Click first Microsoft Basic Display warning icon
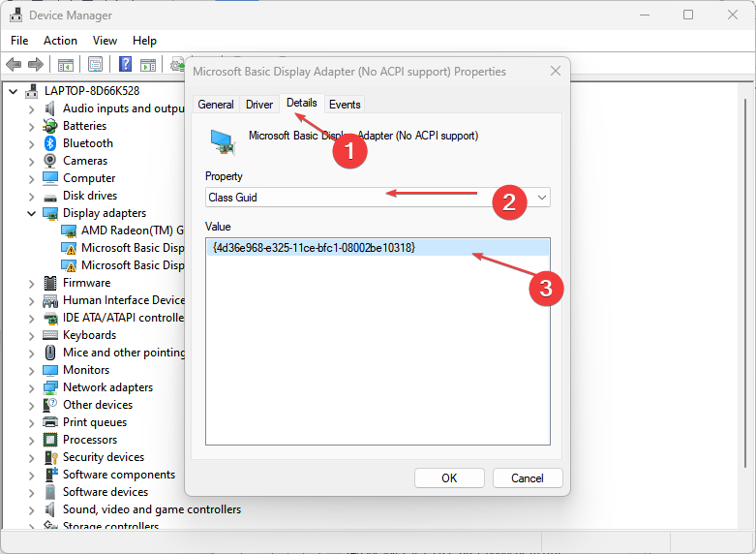This screenshot has width=756, height=554. [69, 249]
